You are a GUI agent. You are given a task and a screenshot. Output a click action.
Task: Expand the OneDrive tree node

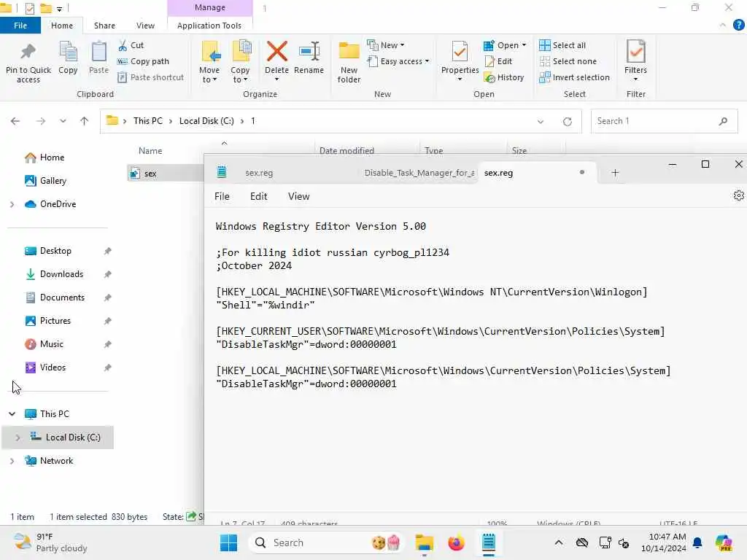click(x=12, y=204)
